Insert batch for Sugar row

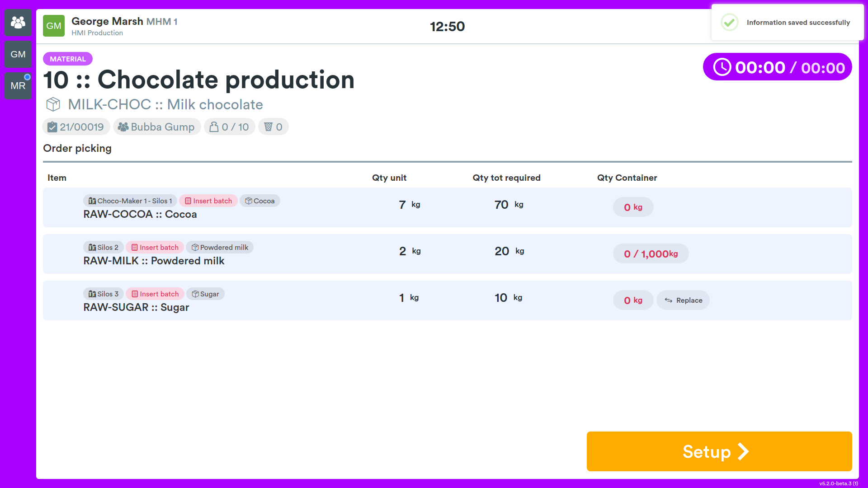pos(155,294)
